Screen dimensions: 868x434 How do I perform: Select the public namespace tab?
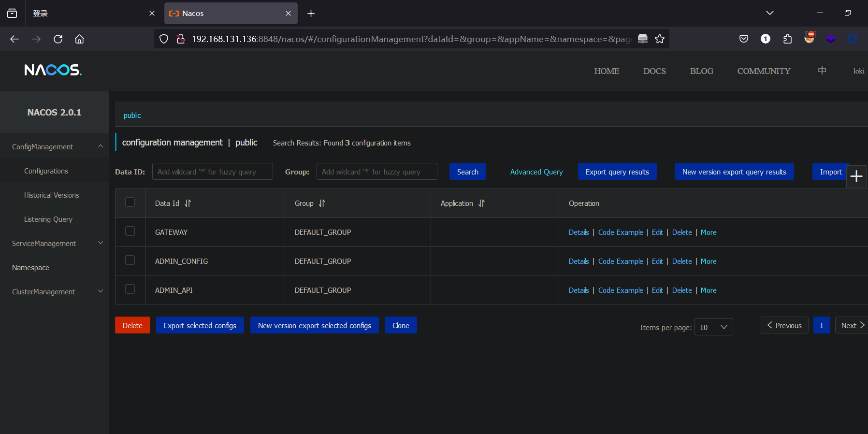(132, 116)
